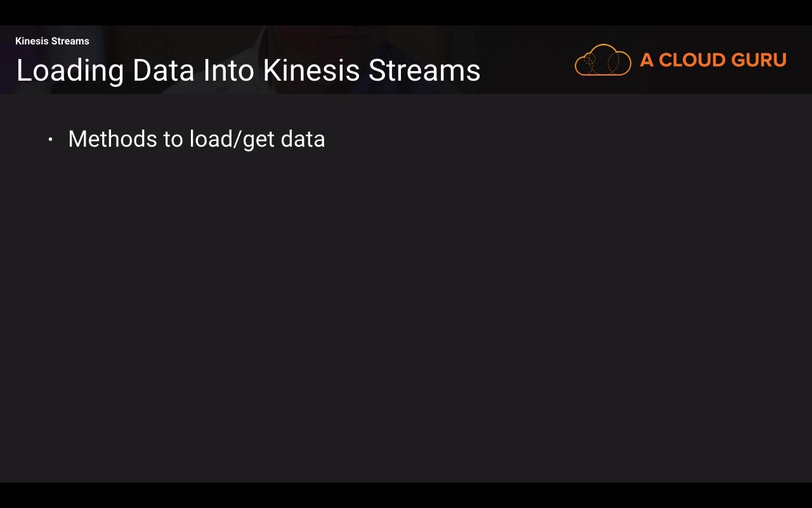812x508 pixels.
Task: Click the word CLOUD in the logo
Action: coord(695,60)
